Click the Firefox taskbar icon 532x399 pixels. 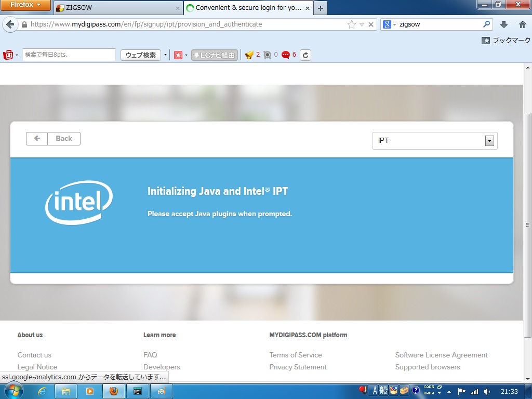pos(113,392)
